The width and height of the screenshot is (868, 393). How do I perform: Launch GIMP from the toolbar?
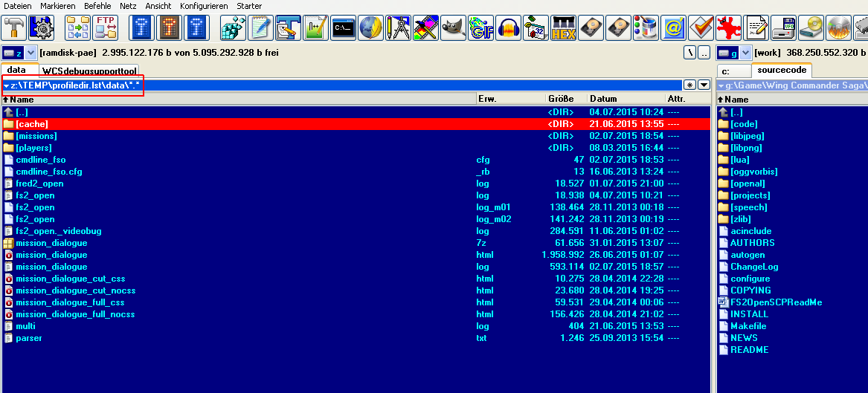pos(453,28)
